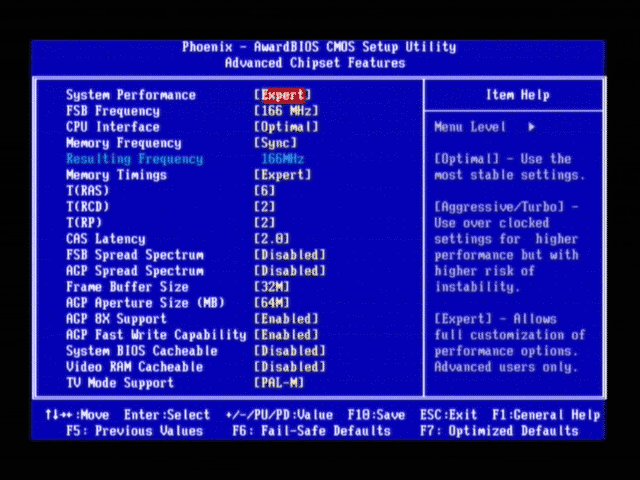
Task: Click the CAS Latency label
Action: pyautogui.click(x=106, y=239)
